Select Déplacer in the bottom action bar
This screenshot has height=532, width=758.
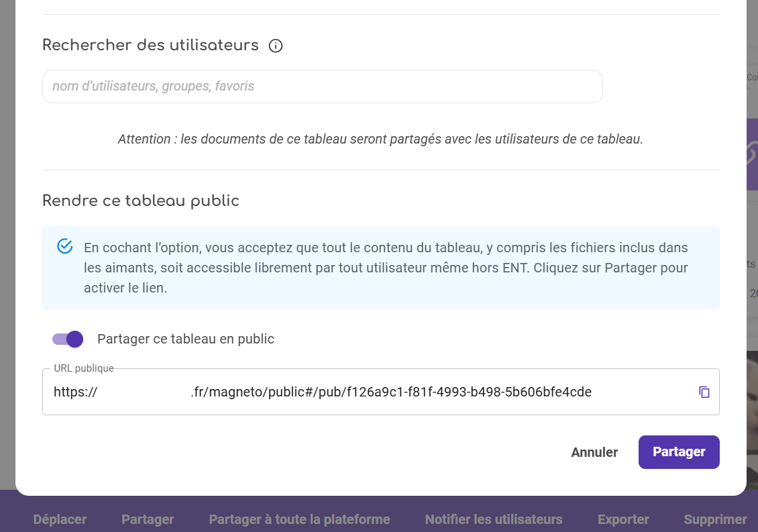[60, 519]
